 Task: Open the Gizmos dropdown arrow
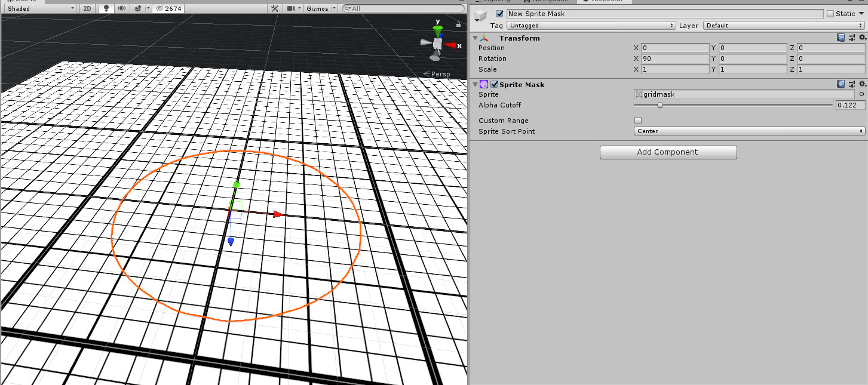pos(333,8)
